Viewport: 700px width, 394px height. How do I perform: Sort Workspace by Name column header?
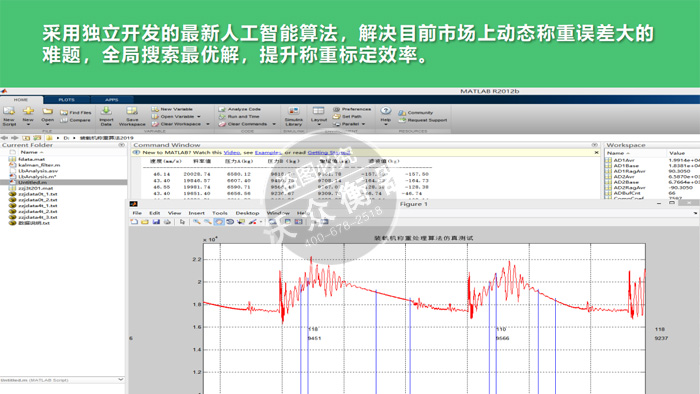coord(618,153)
